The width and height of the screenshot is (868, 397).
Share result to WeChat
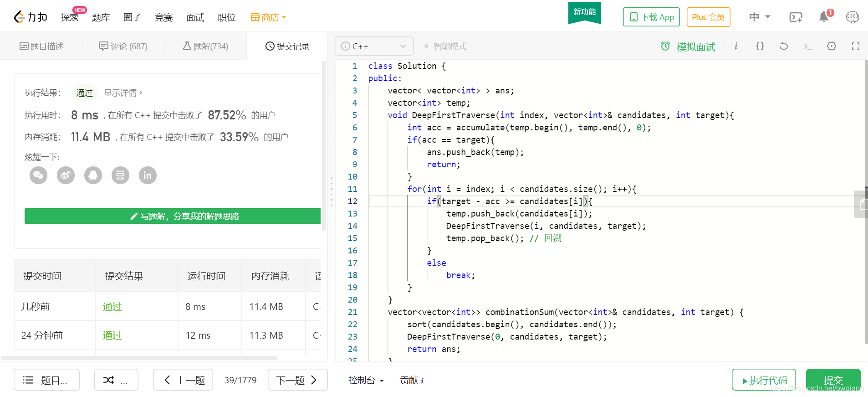point(38,175)
